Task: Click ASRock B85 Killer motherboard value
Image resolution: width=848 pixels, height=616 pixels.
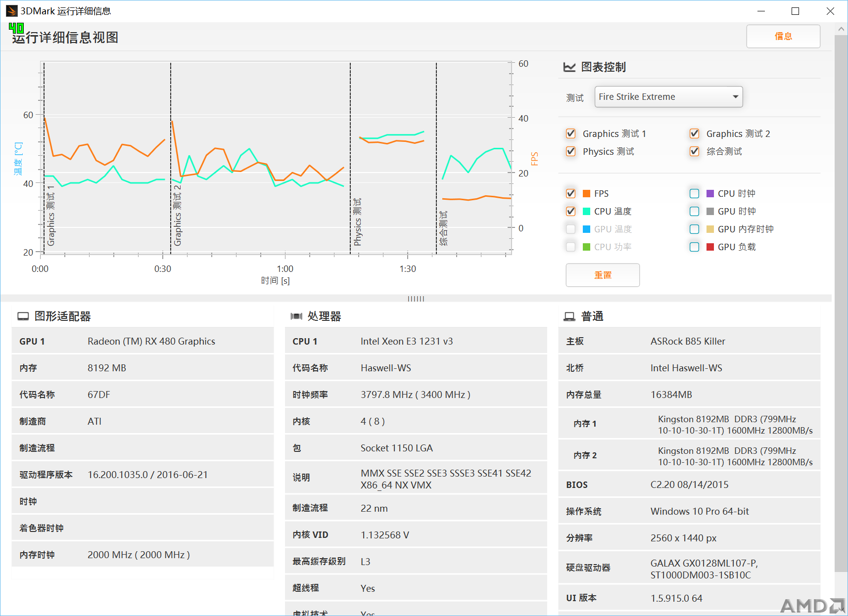Action: click(x=688, y=342)
